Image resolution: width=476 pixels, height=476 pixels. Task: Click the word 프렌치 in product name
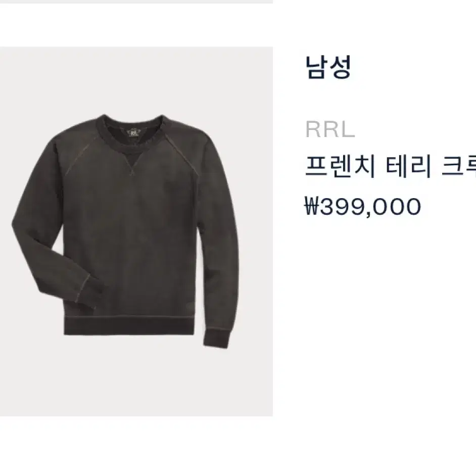pyautogui.click(x=340, y=166)
